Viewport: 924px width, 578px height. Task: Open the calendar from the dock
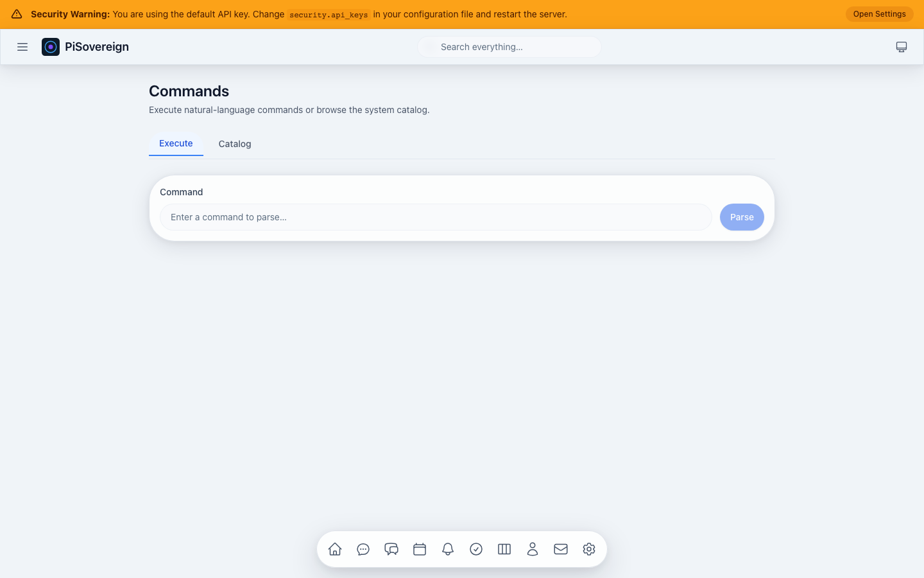pos(420,549)
